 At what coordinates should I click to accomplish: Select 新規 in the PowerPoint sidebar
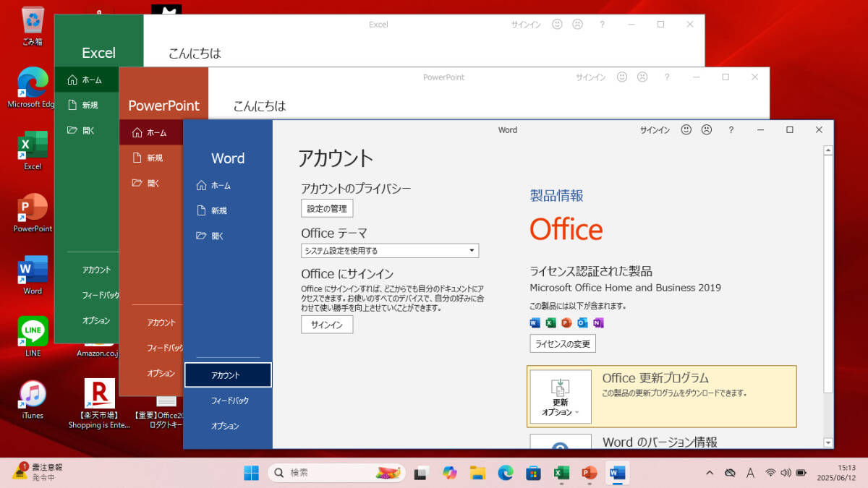pos(151,158)
